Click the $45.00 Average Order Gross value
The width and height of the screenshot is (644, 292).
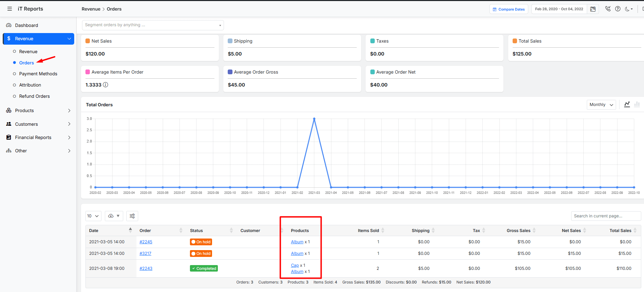[236, 85]
